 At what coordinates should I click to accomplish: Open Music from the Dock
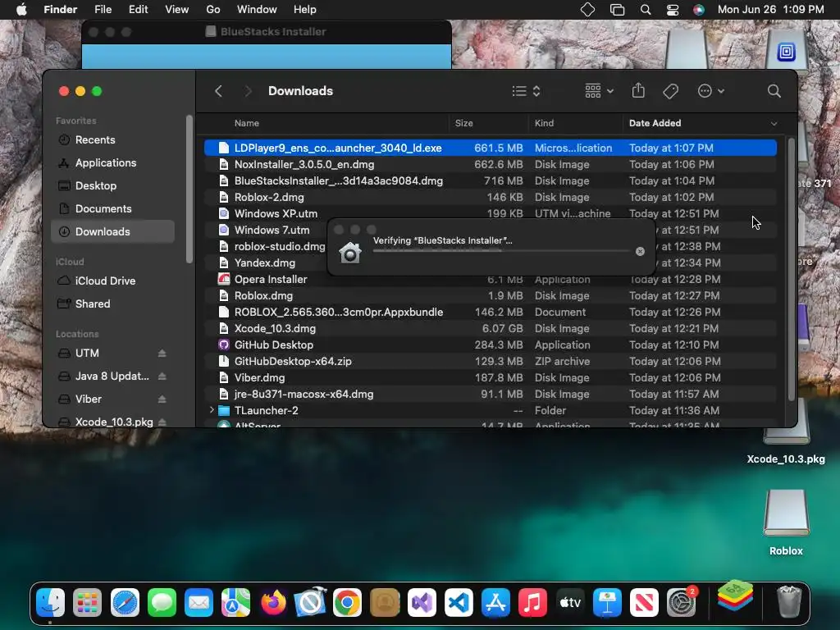(x=532, y=603)
